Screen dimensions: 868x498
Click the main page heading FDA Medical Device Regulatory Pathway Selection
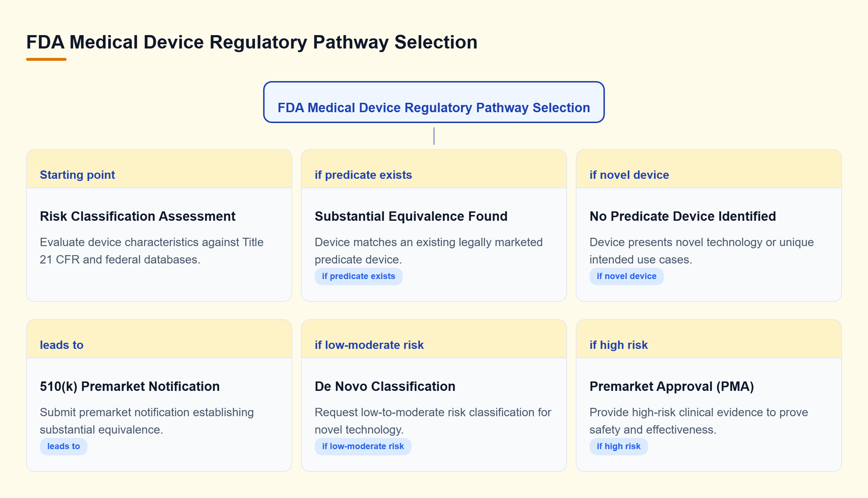click(x=252, y=42)
